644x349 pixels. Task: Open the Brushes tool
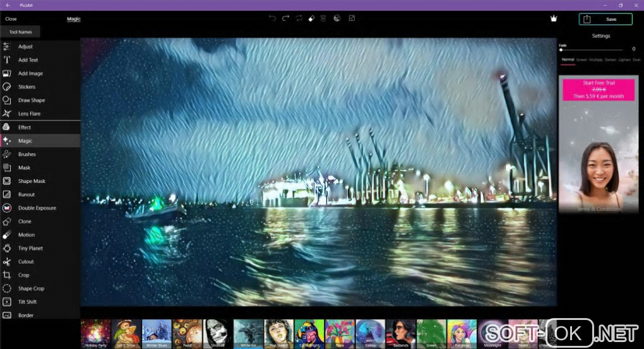click(x=40, y=155)
